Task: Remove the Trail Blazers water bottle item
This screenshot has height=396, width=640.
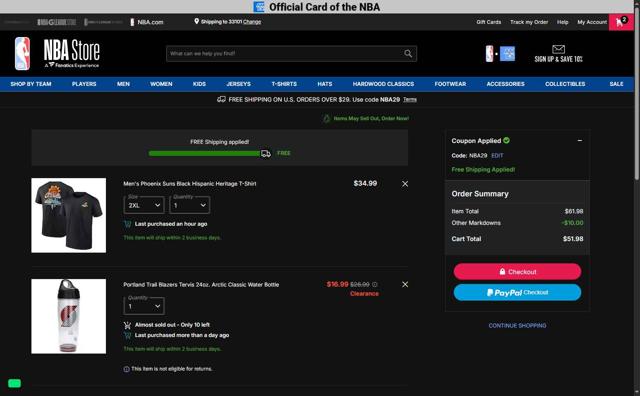Action: pos(405,284)
